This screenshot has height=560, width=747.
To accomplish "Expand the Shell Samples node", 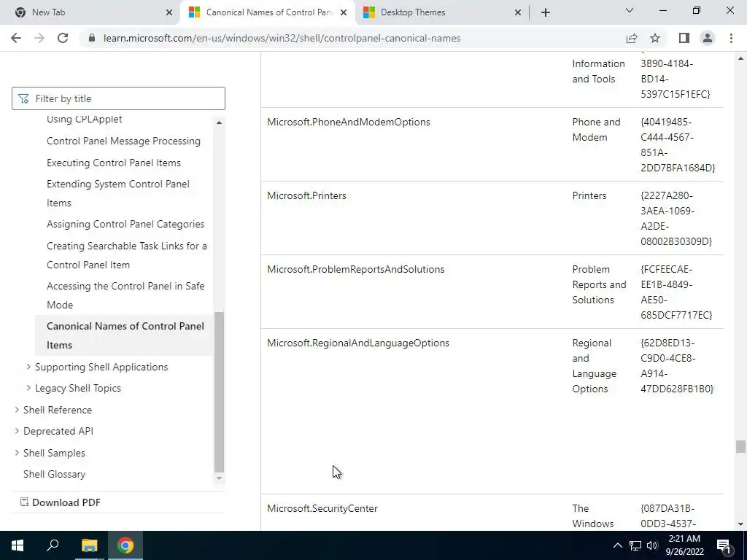I will click(17, 453).
